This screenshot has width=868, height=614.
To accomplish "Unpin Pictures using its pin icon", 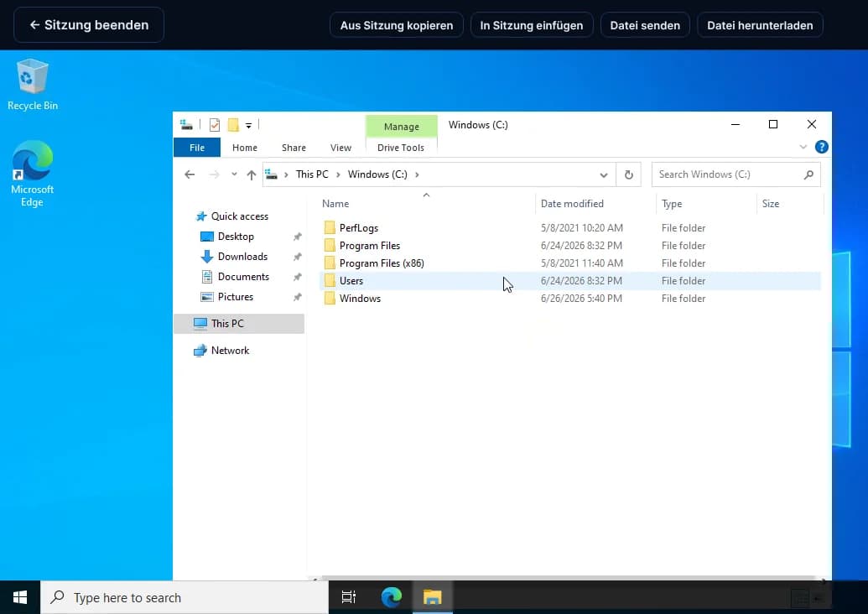I will tap(297, 297).
